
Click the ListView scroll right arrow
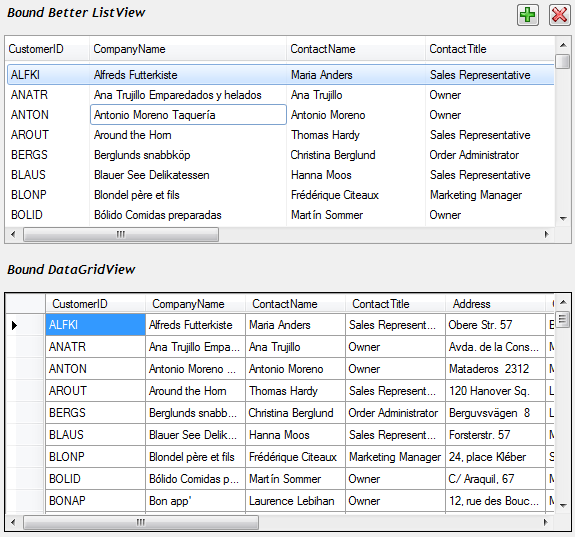(x=546, y=234)
